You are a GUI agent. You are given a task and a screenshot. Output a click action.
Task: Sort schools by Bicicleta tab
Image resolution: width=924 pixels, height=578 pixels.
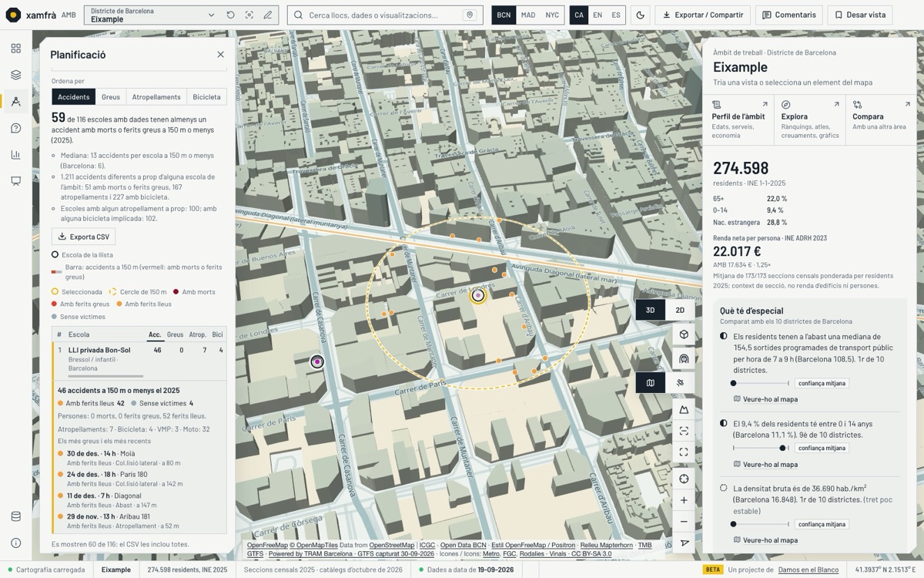point(206,96)
